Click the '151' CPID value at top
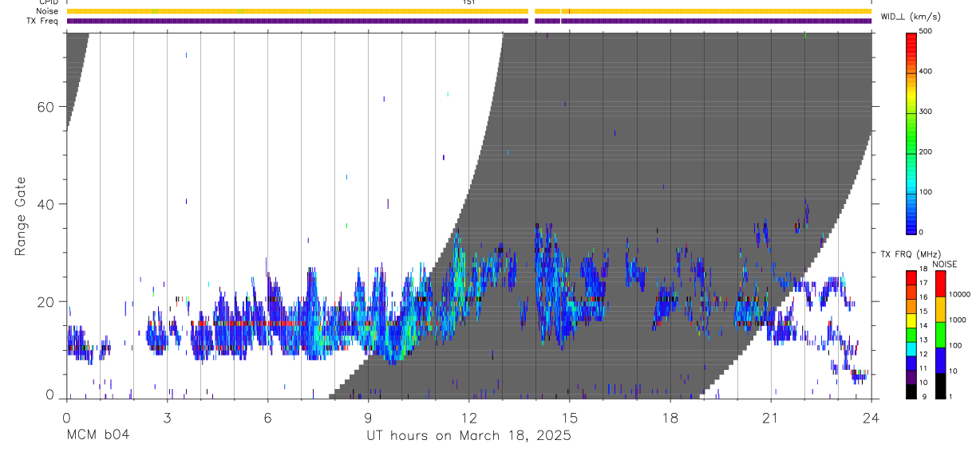Screen dimensions: 980x452 [469, 2]
